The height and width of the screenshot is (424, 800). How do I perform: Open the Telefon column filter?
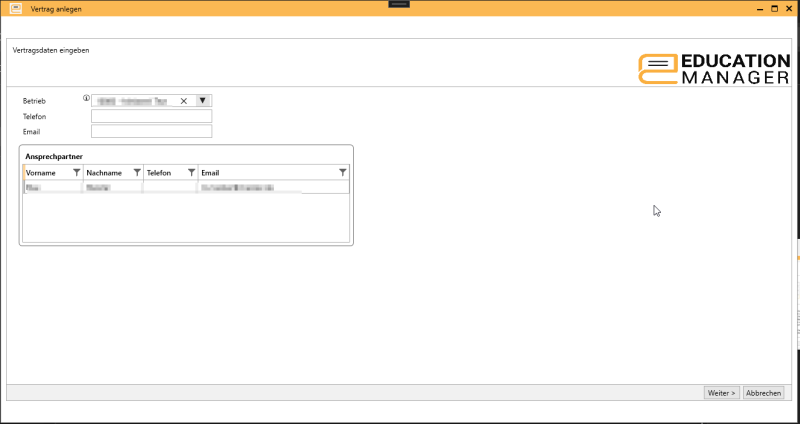click(191, 173)
